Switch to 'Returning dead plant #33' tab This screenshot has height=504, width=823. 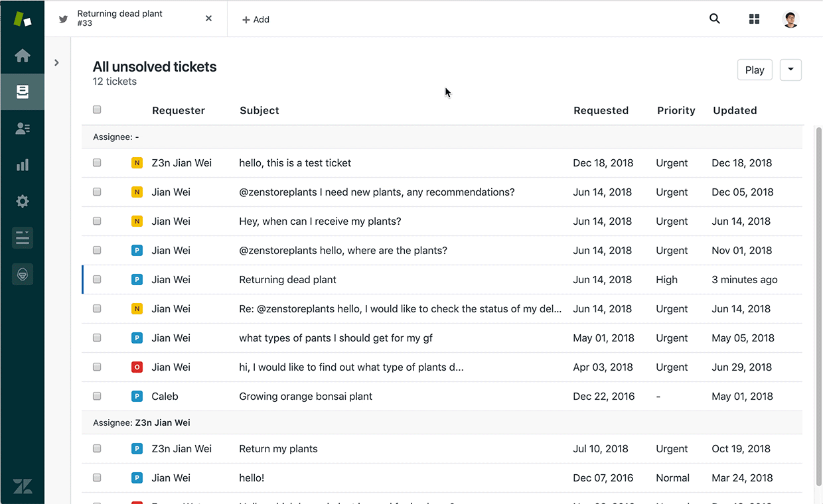[126, 19]
